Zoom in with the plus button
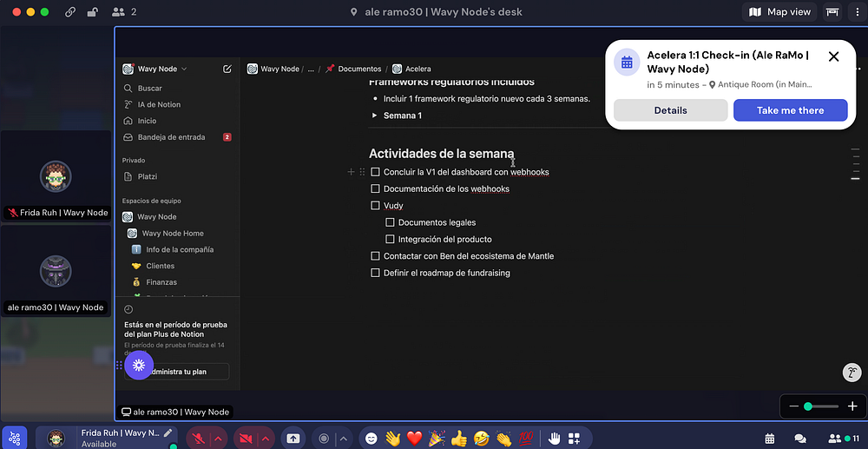The image size is (868, 449). pyautogui.click(x=852, y=406)
